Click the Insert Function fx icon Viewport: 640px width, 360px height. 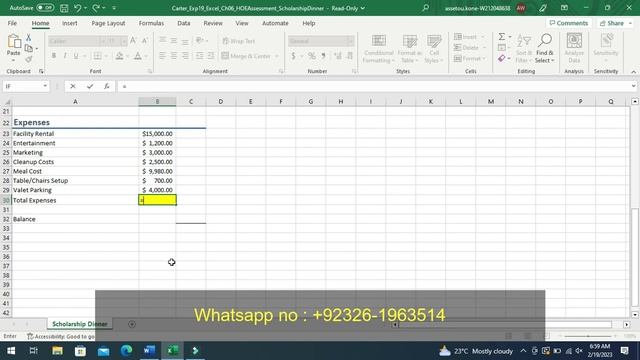tap(107, 86)
